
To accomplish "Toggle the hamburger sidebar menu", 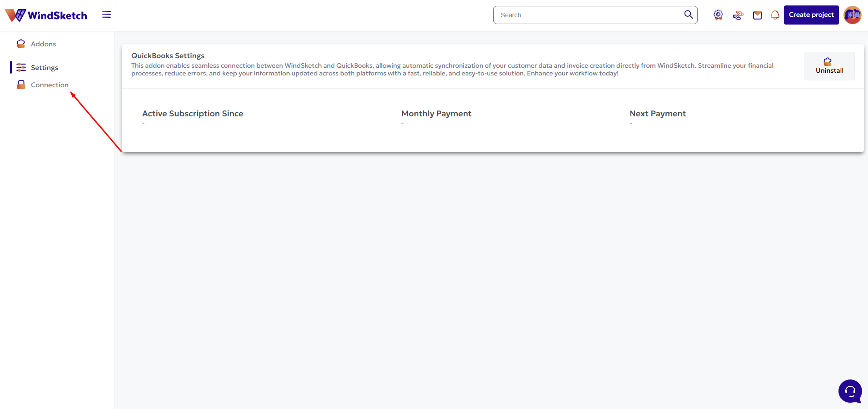I will point(106,15).
